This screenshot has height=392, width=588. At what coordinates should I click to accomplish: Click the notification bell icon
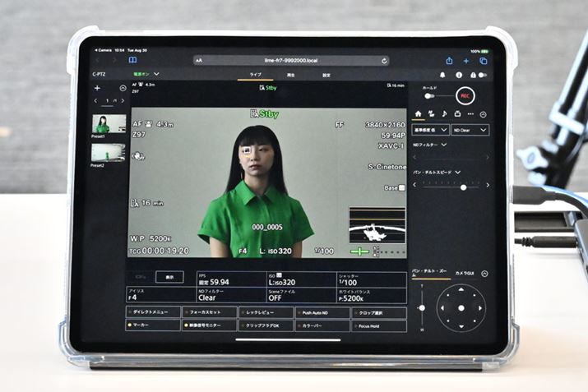click(x=442, y=75)
